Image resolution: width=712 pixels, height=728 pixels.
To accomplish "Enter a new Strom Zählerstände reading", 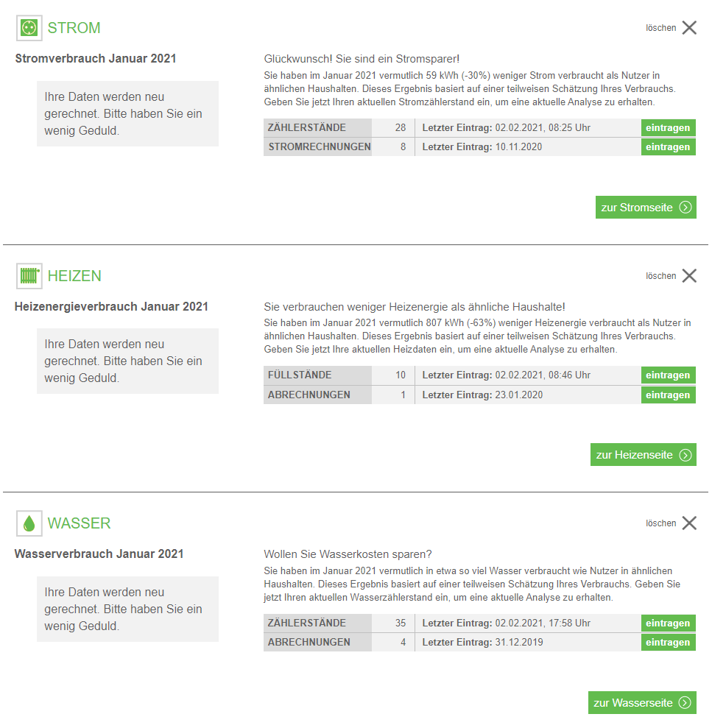I will click(668, 128).
